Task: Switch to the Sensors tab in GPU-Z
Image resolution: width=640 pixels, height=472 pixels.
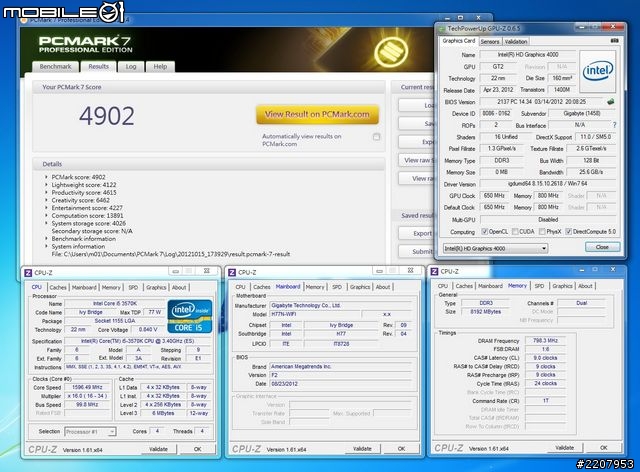Action: pyautogui.click(x=490, y=42)
